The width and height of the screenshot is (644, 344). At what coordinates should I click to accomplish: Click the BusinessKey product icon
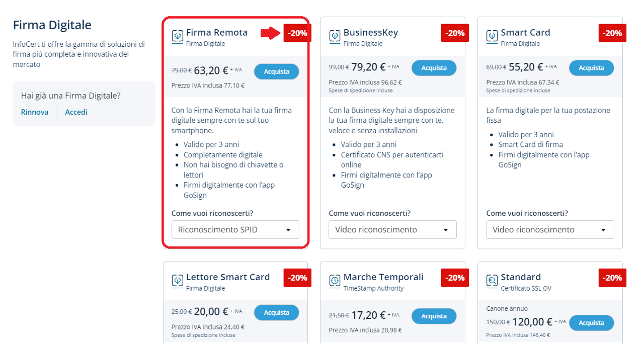(x=335, y=36)
